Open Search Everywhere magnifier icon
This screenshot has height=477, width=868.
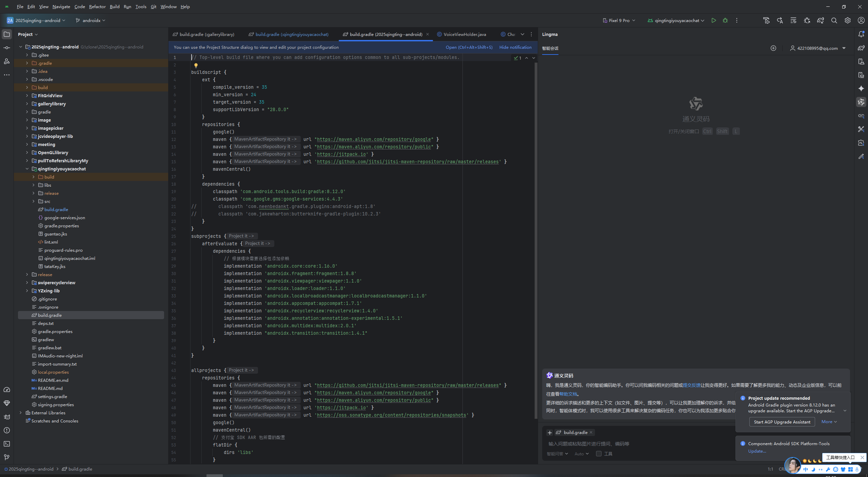tap(834, 20)
